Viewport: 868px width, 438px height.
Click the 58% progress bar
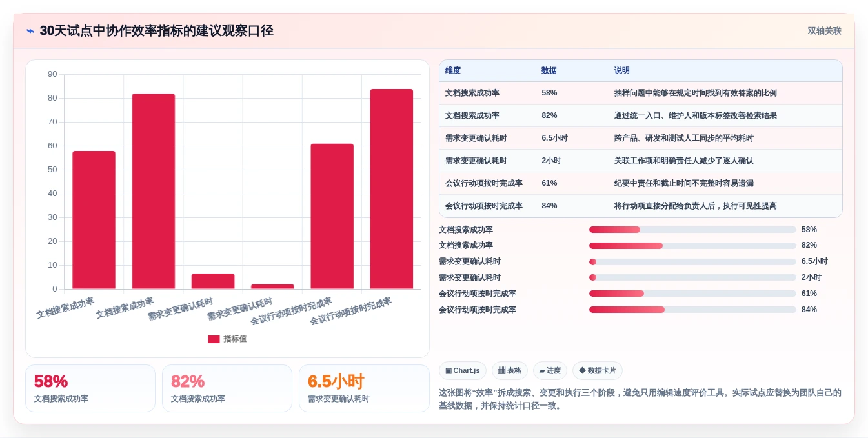(692, 230)
